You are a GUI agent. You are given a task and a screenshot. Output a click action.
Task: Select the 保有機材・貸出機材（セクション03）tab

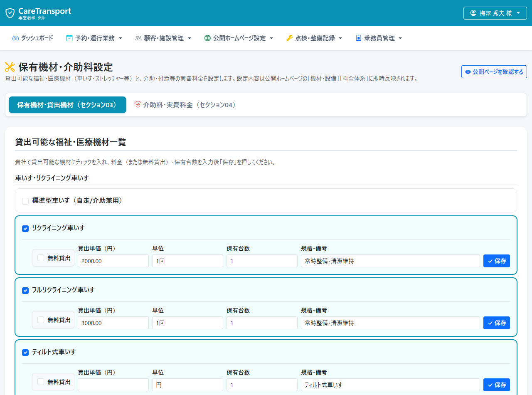(x=67, y=105)
